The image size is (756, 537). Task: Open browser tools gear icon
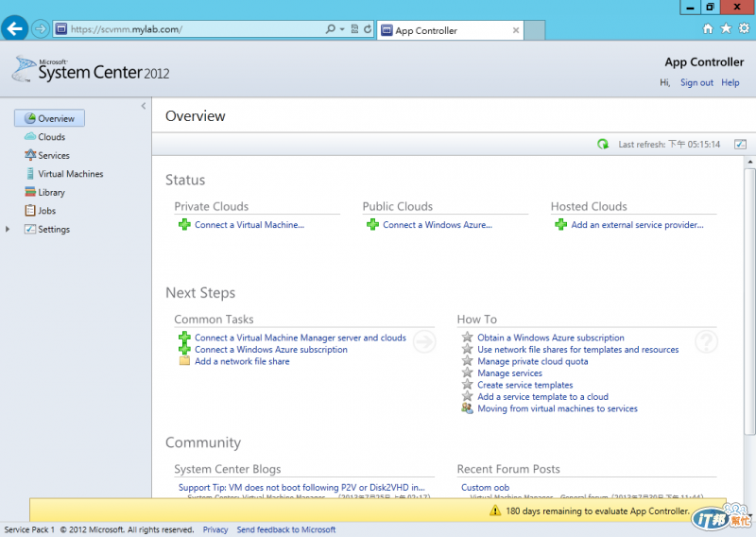pos(744,28)
